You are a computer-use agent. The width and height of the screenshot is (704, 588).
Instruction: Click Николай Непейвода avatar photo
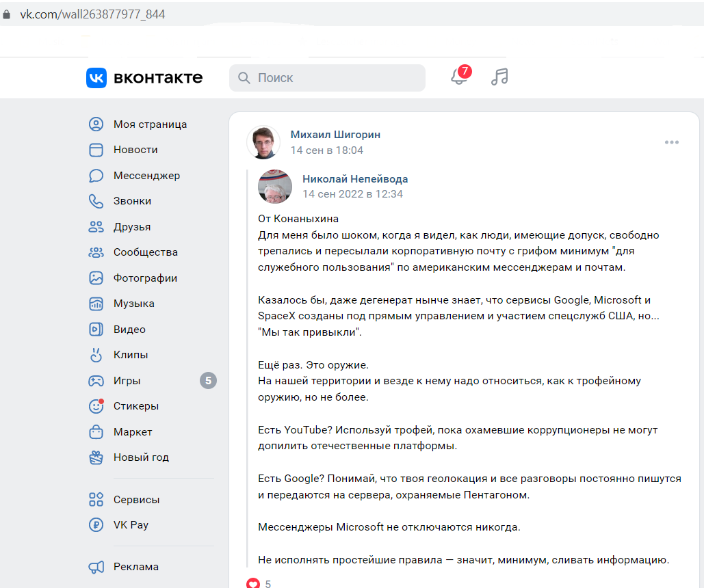[x=275, y=186]
